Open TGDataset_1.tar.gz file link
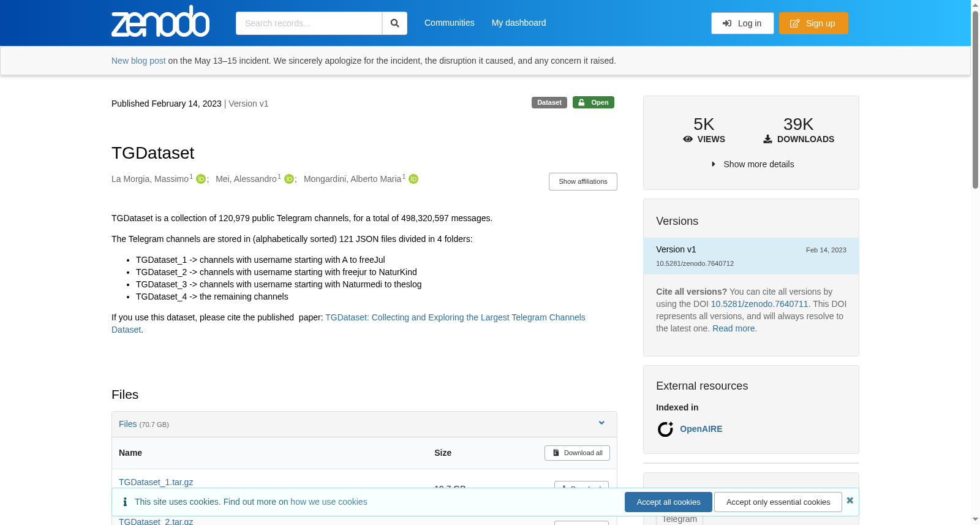 click(x=156, y=482)
